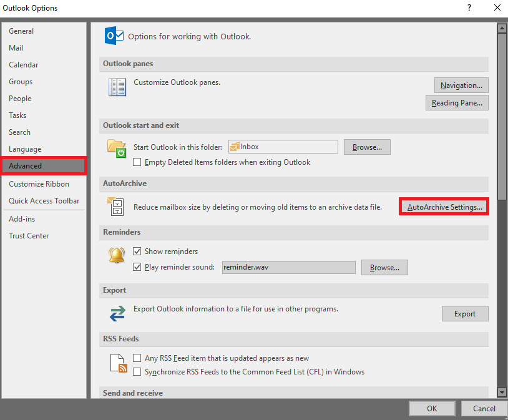Click the RSS Feeds section header
Image resolution: width=508 pixels, height=420 pixels.
click(294, 339)
